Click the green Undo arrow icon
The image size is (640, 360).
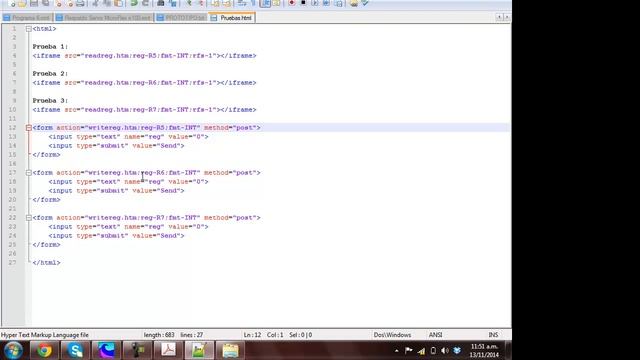point(134,3)
